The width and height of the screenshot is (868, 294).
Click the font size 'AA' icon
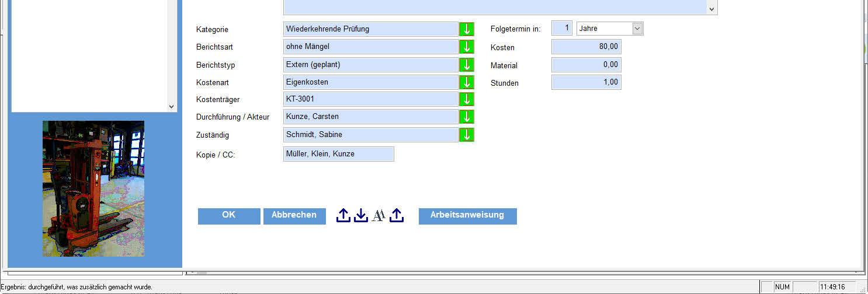click(x=379, y=216)
